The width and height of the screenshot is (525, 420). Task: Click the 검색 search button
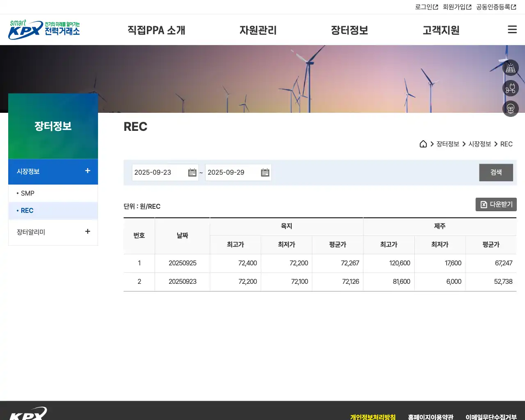click(496, 172)
